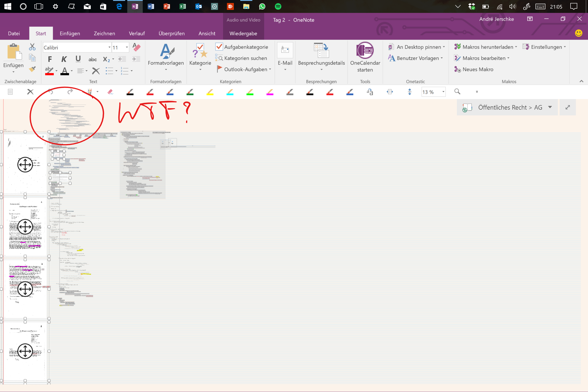
Task: Activate the undo arrow in the pen toolbar
Action: click(x=51, y=92)
